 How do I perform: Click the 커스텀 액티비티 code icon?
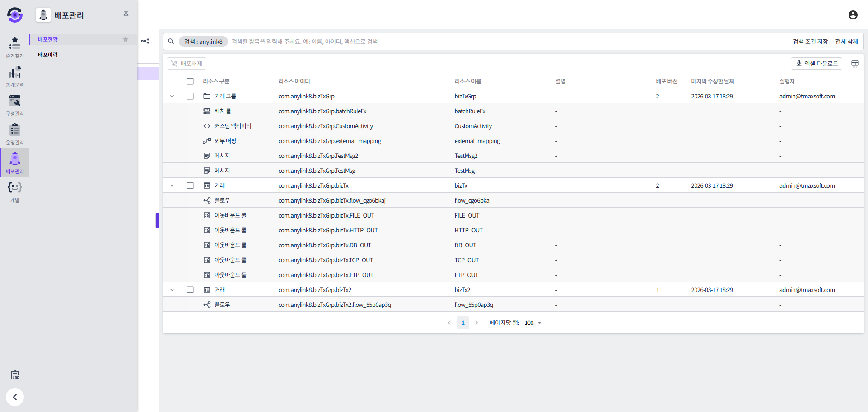(x=207, y=126)
